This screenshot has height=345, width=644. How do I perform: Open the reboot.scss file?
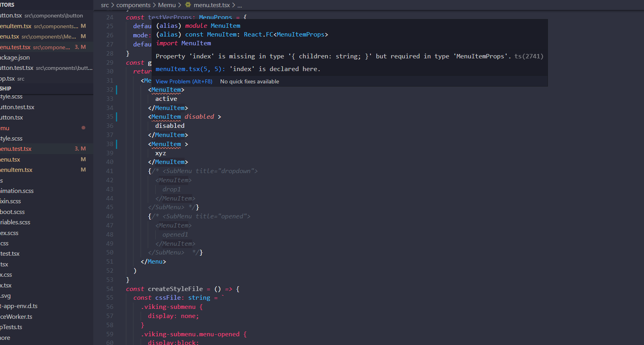point(46,212)
